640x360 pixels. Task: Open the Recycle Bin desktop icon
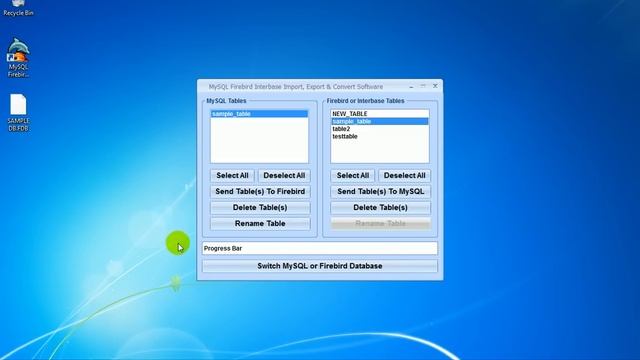pyautogui.click(x=18, y=8)
